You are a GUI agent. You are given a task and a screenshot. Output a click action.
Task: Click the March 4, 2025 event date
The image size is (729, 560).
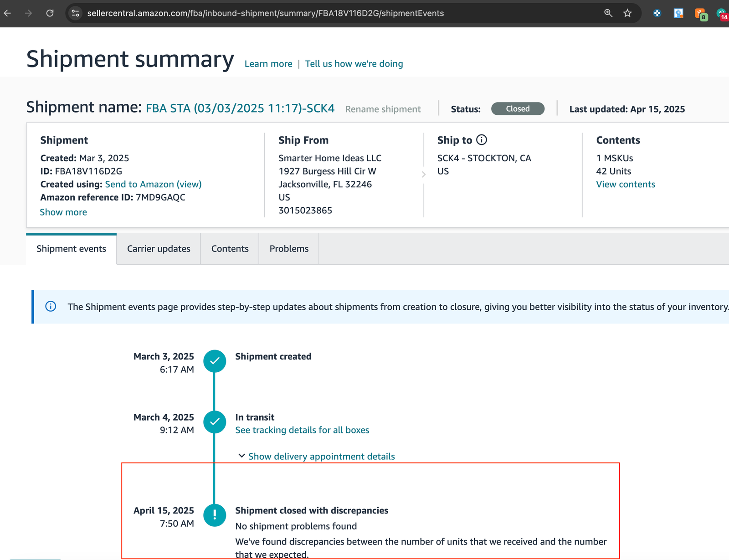(164, 417)
